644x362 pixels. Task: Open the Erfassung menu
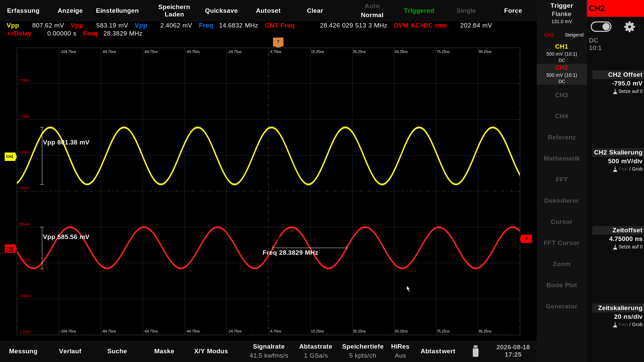coord(23,11)
